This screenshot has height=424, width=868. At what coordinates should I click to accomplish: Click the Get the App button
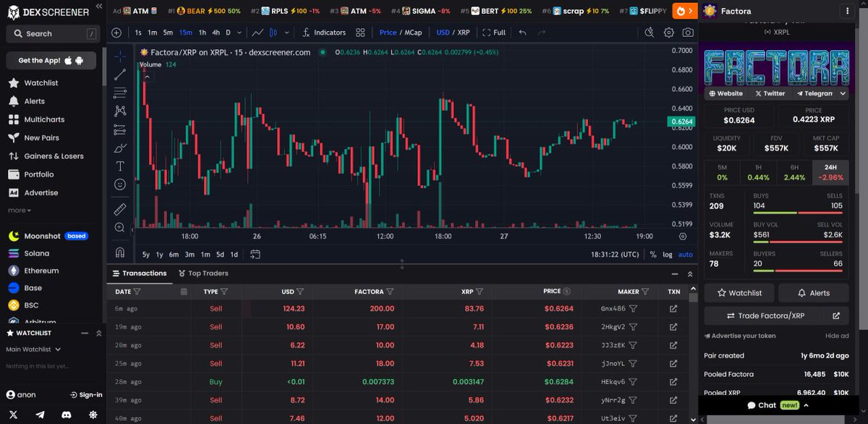[x=51, y=61]
